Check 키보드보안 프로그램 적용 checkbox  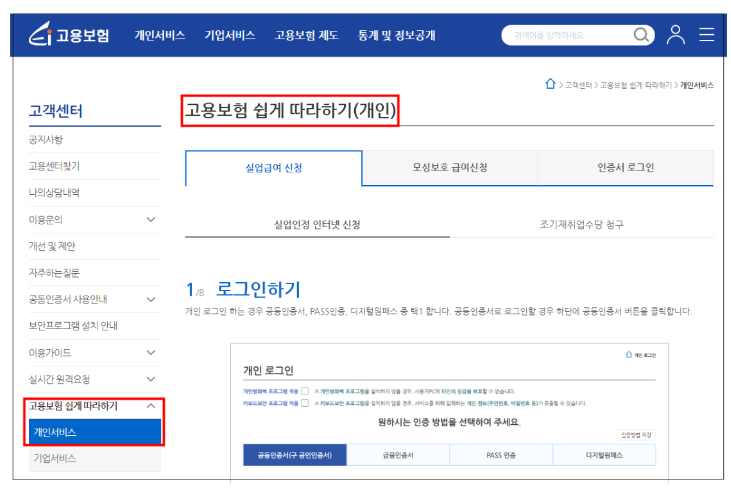[x=305, y=403]
